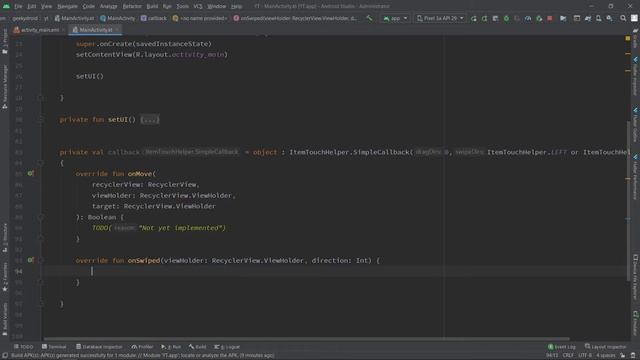Screen dimensions: 640x360
Task: Open the Logcat tool window
Action: (x=227, y=347)
